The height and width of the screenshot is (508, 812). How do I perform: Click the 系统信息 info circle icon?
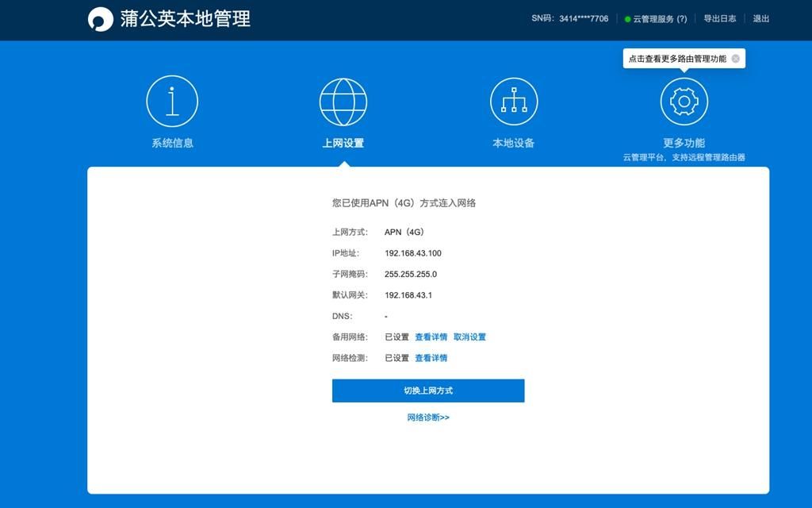point(172,102)
